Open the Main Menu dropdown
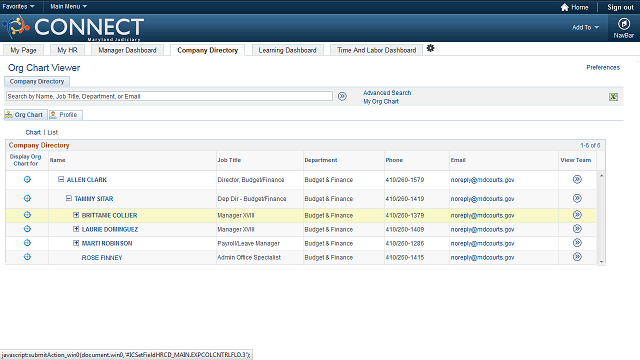 (68, 7)
